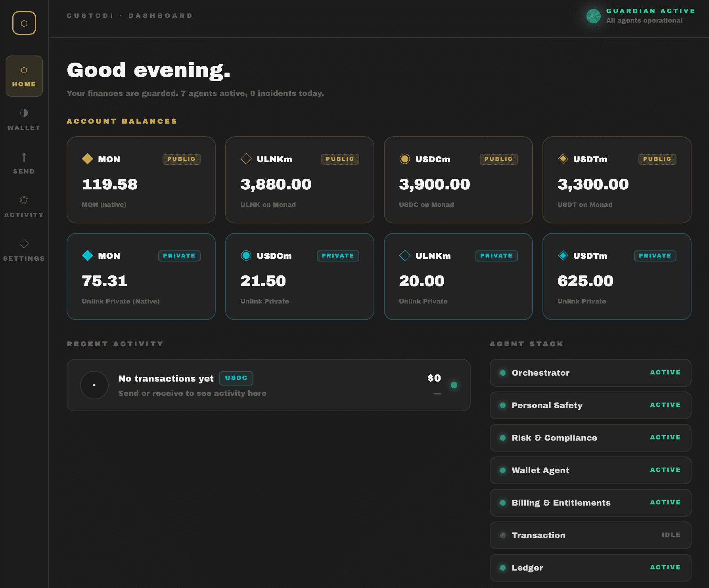Click the Send arrow icon in sidebar
709x588 pixels.
pos(24,158)
